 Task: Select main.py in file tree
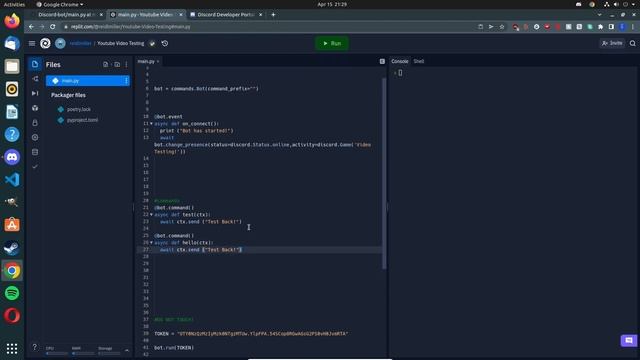pos(88,81)
